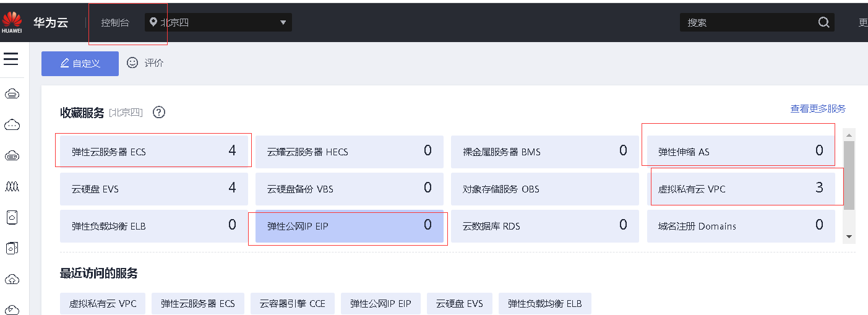The height and width of the screenshot is (315, 868).
Task: Click the disk-shaped icon in left sidebar
Action: (x=12, y=217)
